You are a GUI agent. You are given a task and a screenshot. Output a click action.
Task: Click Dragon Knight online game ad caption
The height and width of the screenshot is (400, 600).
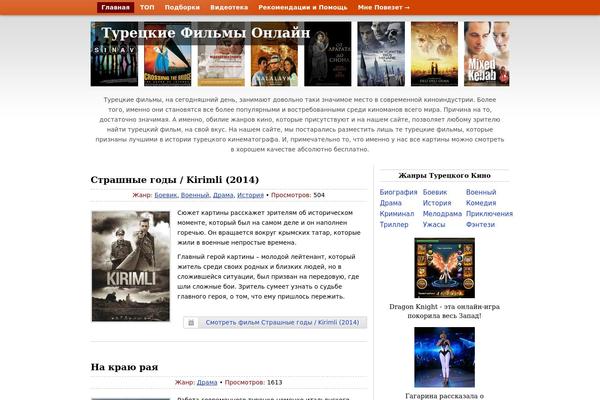pyautogui.click(x=444, y=311)
